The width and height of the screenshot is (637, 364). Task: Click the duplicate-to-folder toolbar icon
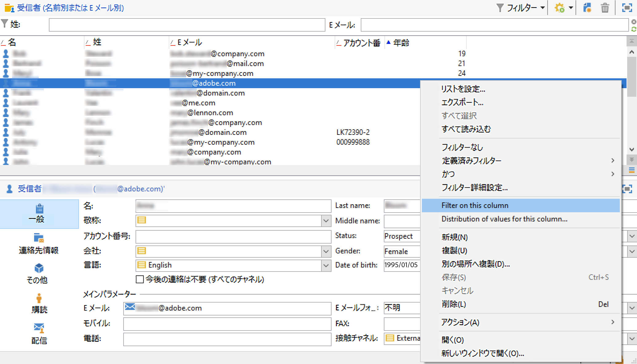coord(587,8)
